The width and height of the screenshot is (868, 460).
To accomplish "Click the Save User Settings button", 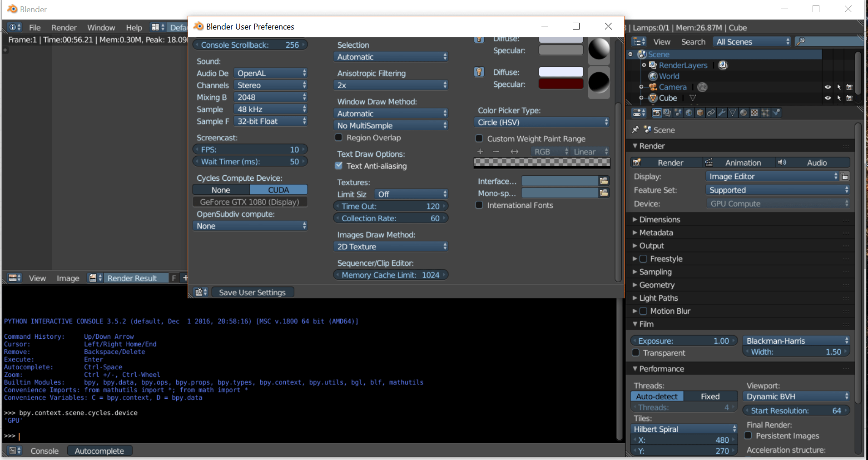I will [x=253, y=292].
